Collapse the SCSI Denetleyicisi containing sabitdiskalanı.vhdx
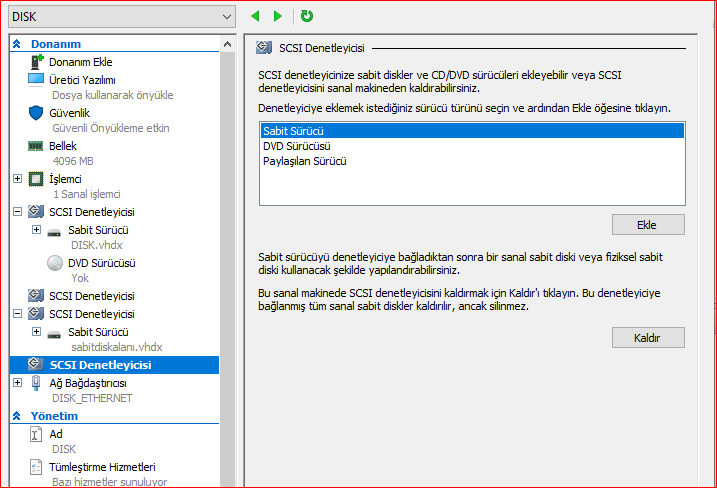This screenshot has width=717, height=488. tap(17, 313)
